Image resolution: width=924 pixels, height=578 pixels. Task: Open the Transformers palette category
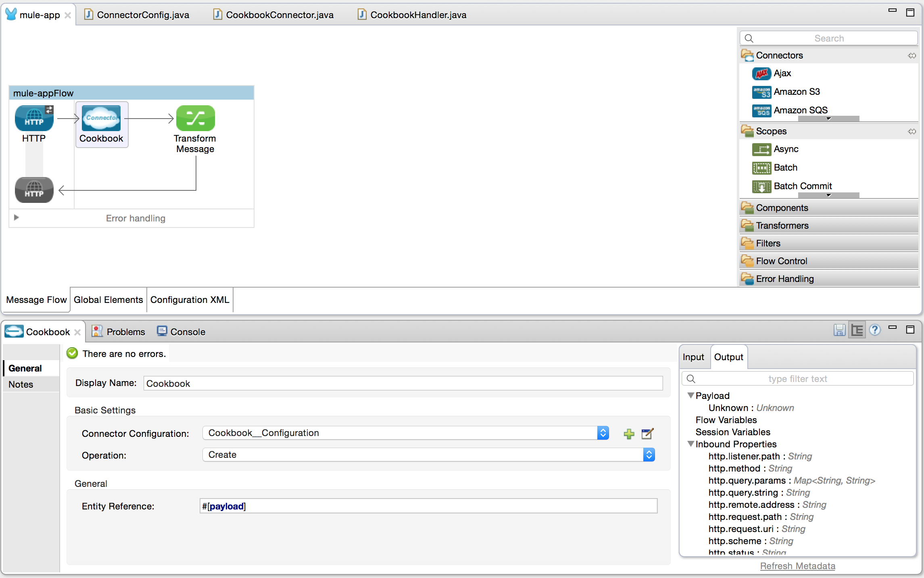pyautogui.click(x=782, y=225)
